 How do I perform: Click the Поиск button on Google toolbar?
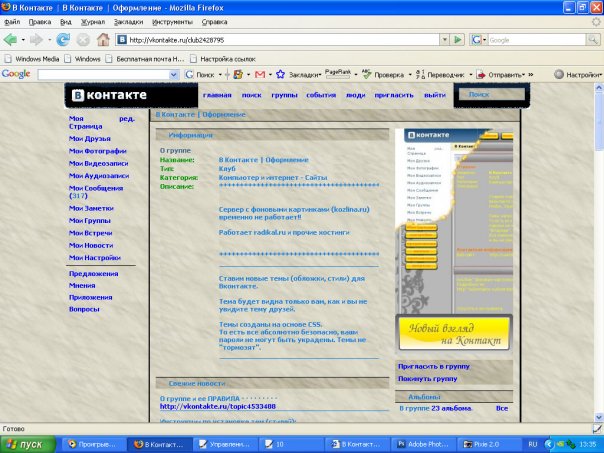200,75
